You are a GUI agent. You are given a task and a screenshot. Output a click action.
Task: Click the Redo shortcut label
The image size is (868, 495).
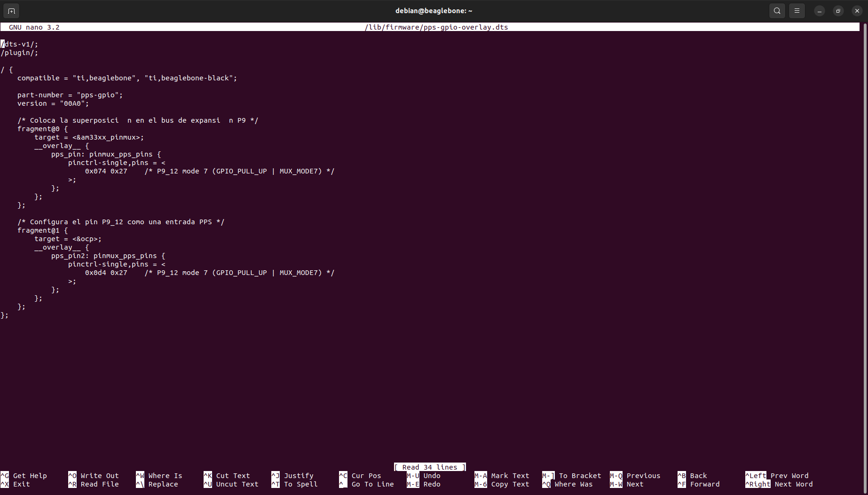(432, 484)
